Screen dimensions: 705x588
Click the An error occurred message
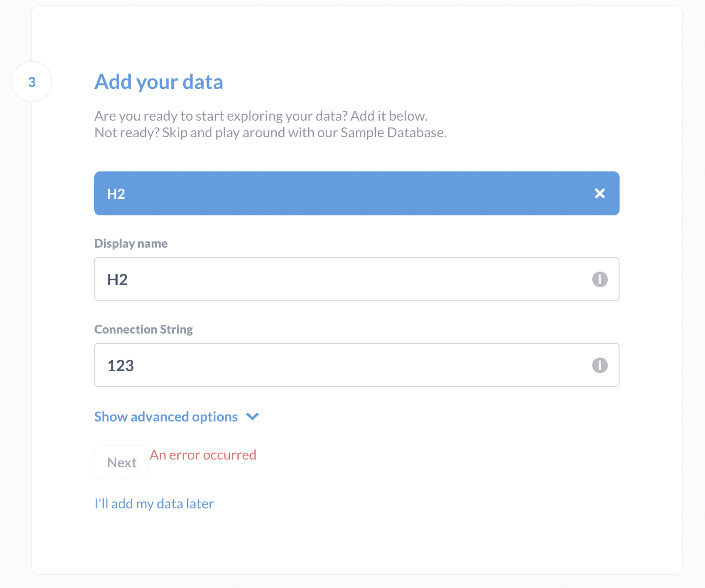point(203,455)
